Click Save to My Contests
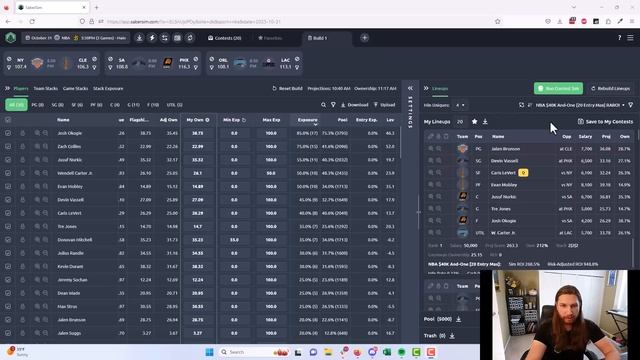Viewport: 640px width, 360px height. tap(605, 122)
